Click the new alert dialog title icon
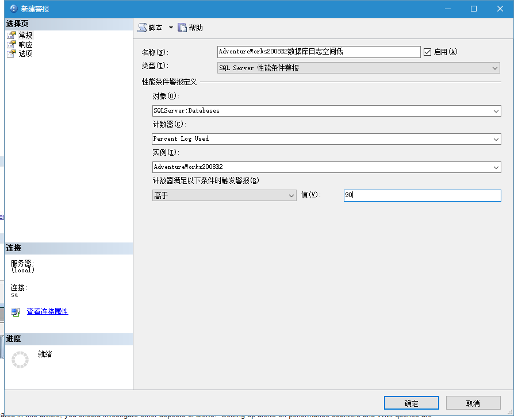 pyautogui.click(x=13, y=9)
